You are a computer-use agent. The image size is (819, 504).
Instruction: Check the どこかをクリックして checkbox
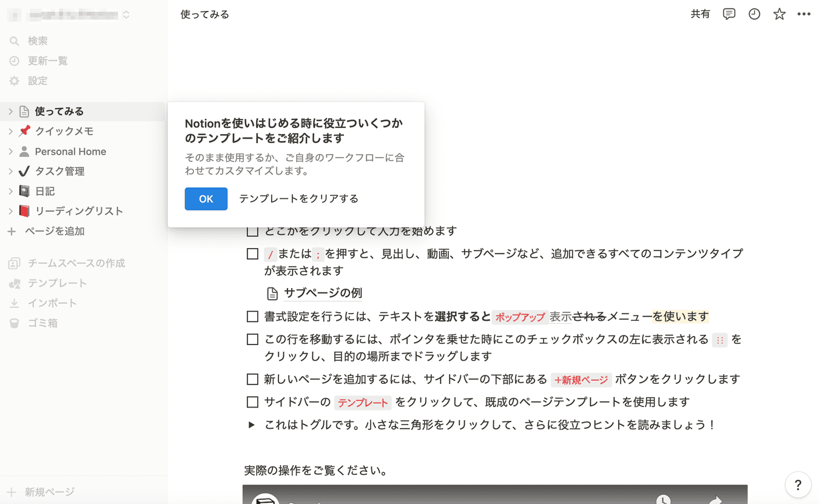[x=253, y=231]
